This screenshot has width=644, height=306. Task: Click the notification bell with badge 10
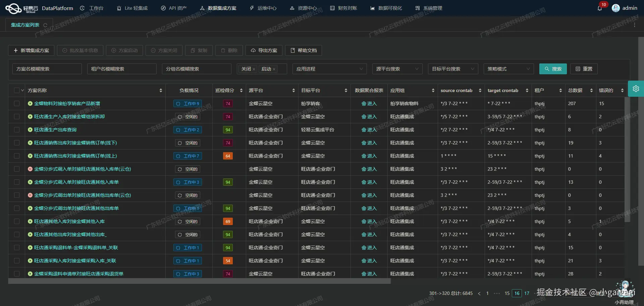point(600,8)
